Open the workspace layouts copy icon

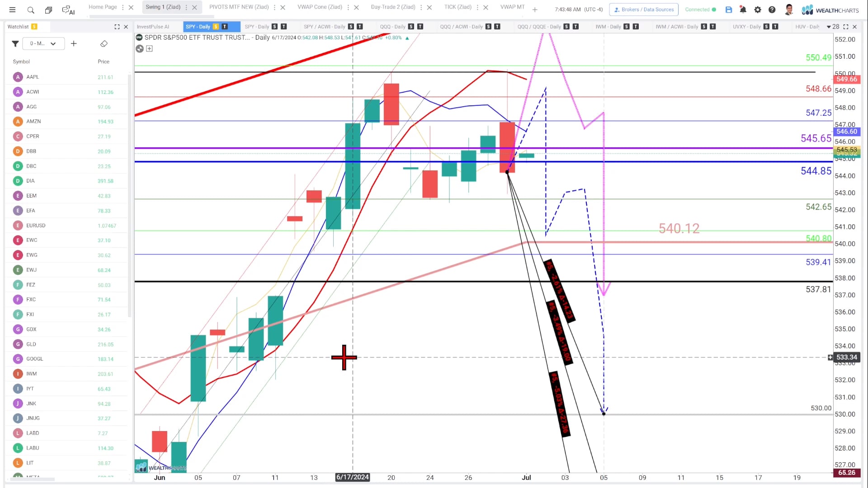[48, 9]
